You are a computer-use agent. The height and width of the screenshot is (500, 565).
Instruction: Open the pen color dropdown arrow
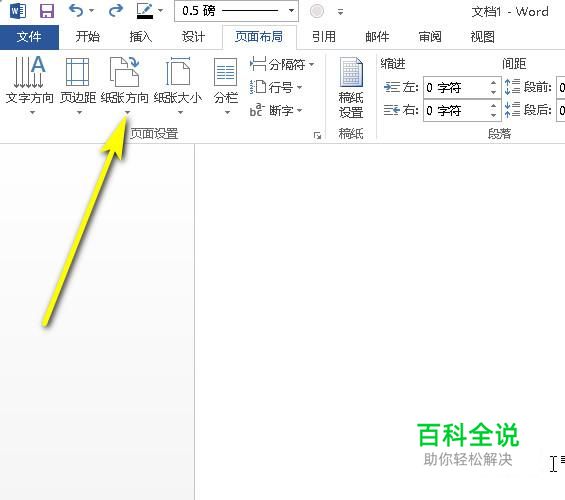(x=161, y=11)
